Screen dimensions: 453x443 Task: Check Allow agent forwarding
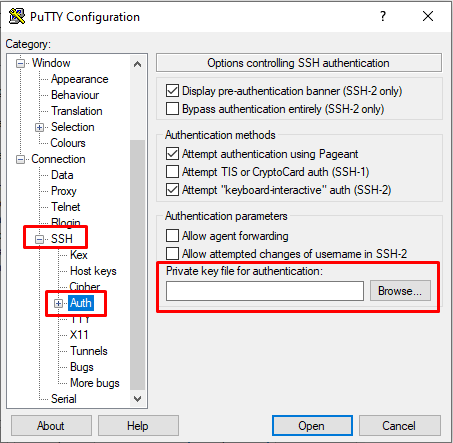[x=172, y=236]
